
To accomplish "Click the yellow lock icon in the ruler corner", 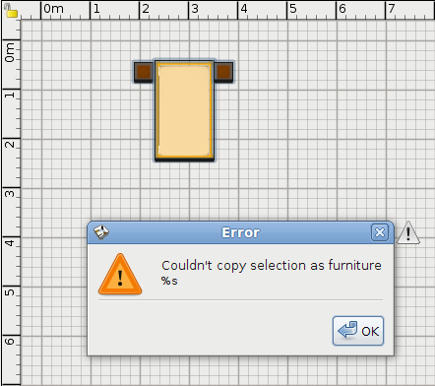I will pos(12,12).
